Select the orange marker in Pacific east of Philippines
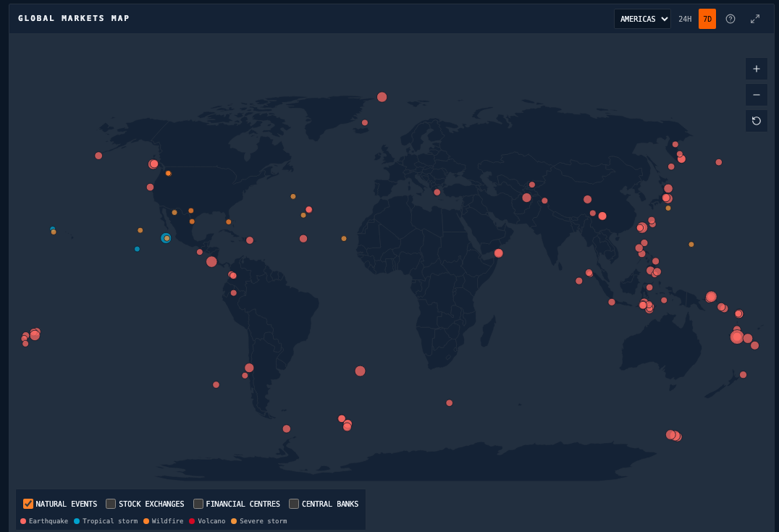Screen dimensions: 779x532 tap(691, 245)
